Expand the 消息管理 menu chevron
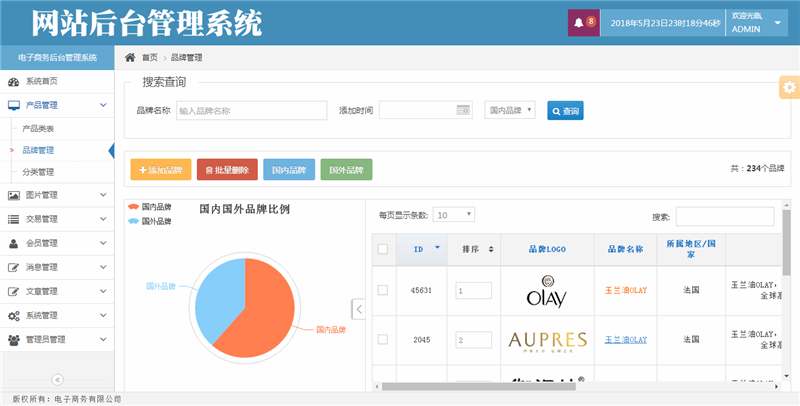This screenshot has height=406, width=800. tap(103, 267)
